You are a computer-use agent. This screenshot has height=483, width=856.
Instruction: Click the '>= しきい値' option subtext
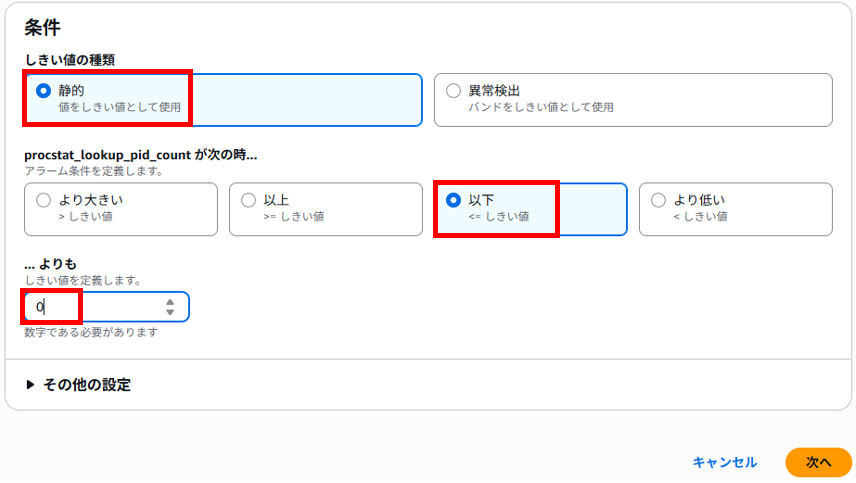coord(294,217)
